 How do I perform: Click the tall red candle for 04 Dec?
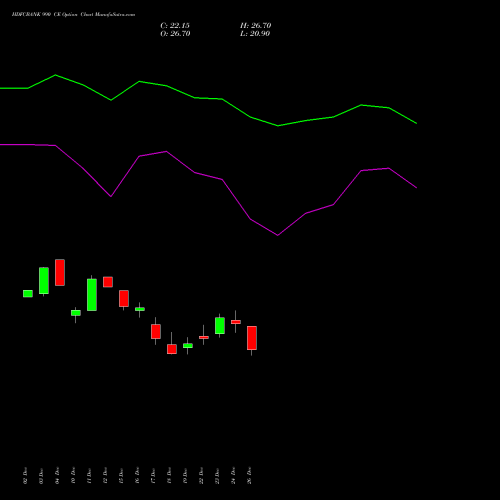60,272
